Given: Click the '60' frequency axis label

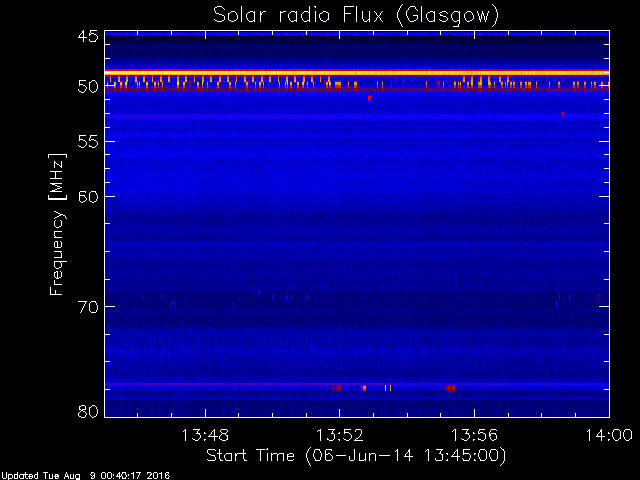Looking at the screenshot, I should 88,197.
